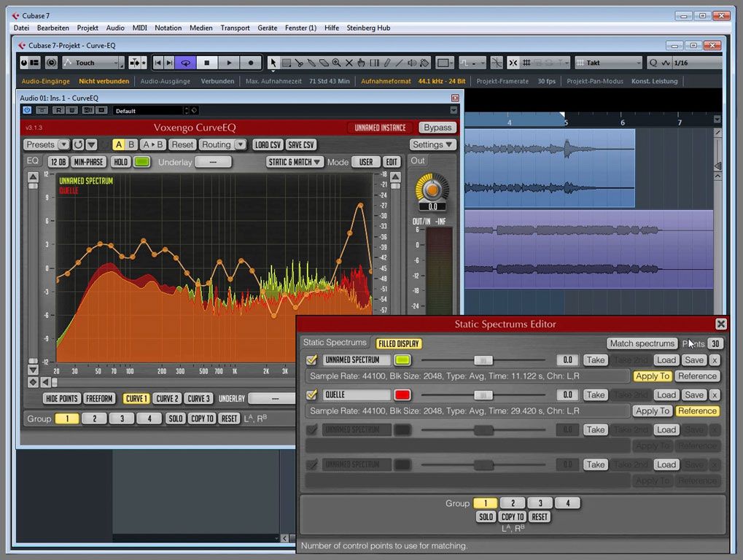Click the green UNNAMED SPECTRUM color swatch

[402, 360]
